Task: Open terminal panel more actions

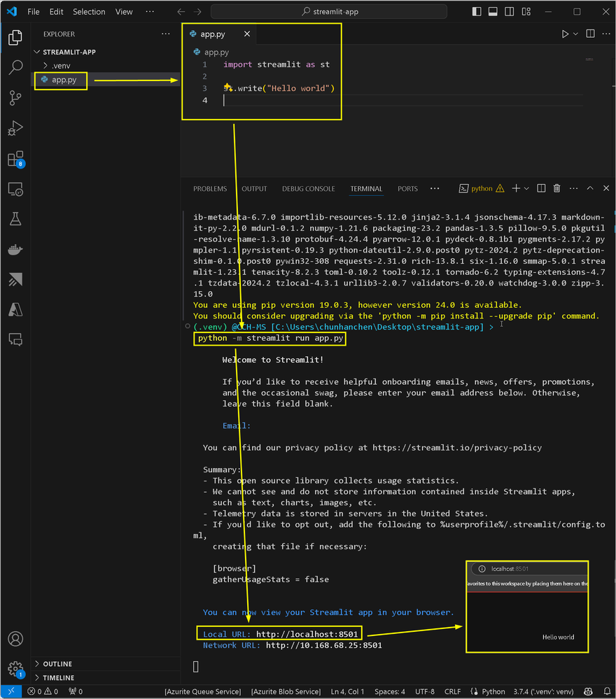Action: pos(573,189)
